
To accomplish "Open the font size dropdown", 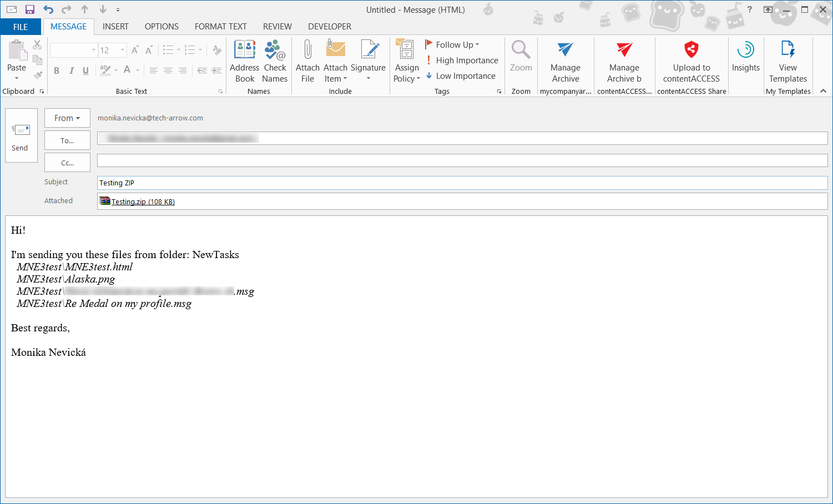I will click(x=123, y=51).
